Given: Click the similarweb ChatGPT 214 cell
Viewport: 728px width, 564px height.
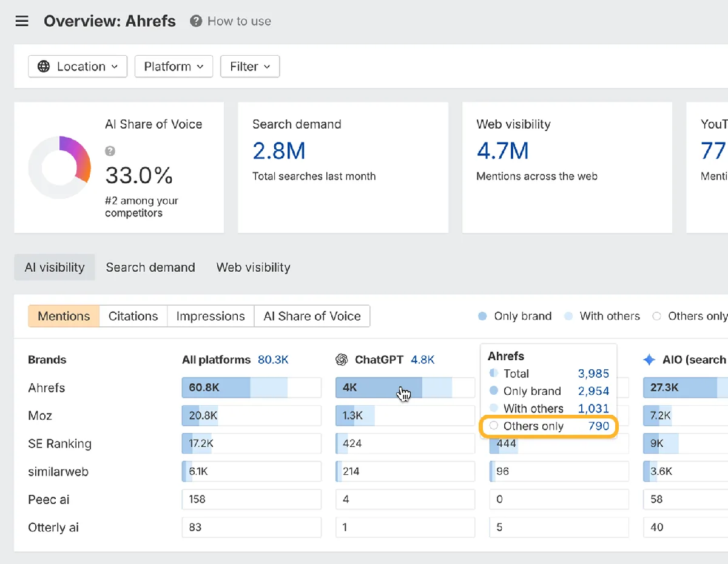Looking at the screenshot, I should (x=405, y=471).
